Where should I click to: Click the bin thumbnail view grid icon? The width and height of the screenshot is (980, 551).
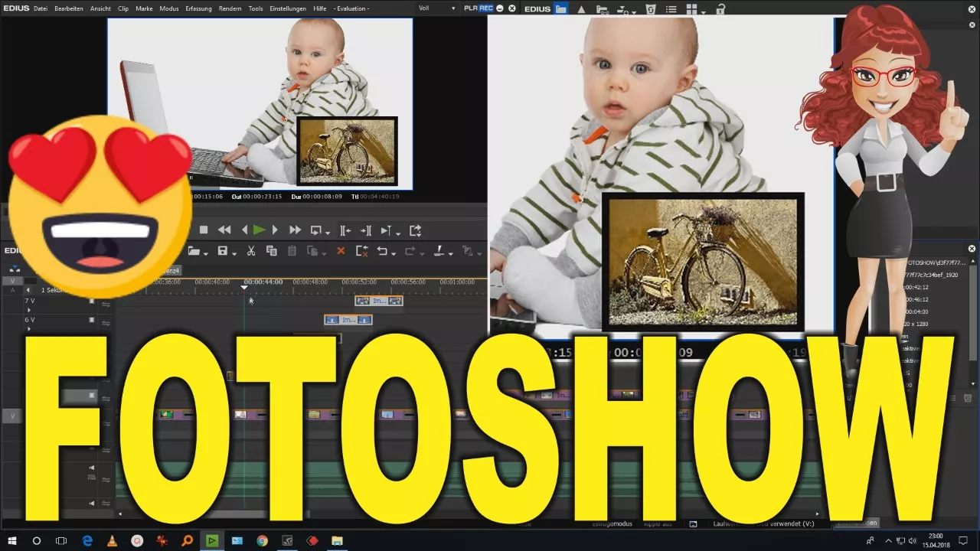pyautogui.click(x=691, y=9)
